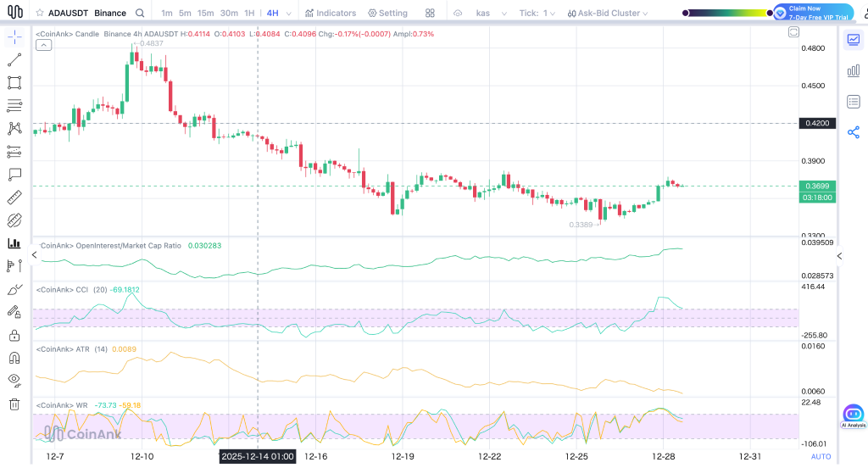The height and width of the screenshot is (468, 868).
Task: Open the symbol search magnifier
Action: pyautogui.click(x=139, y=13)
